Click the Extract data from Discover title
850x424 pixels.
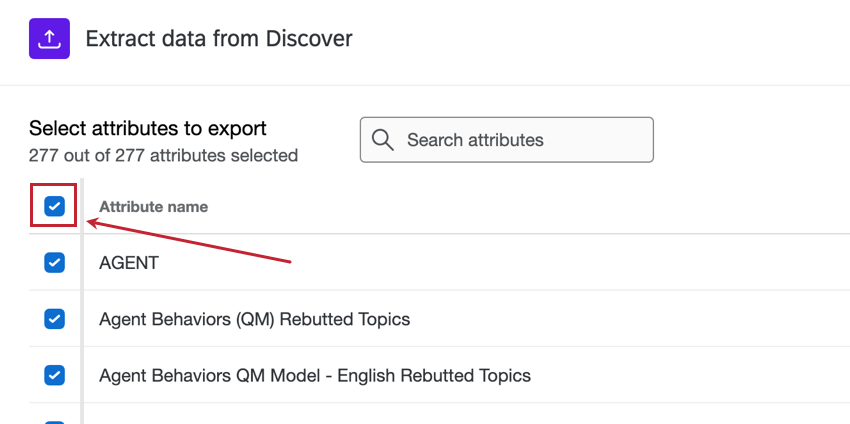[x=219, y=39]
